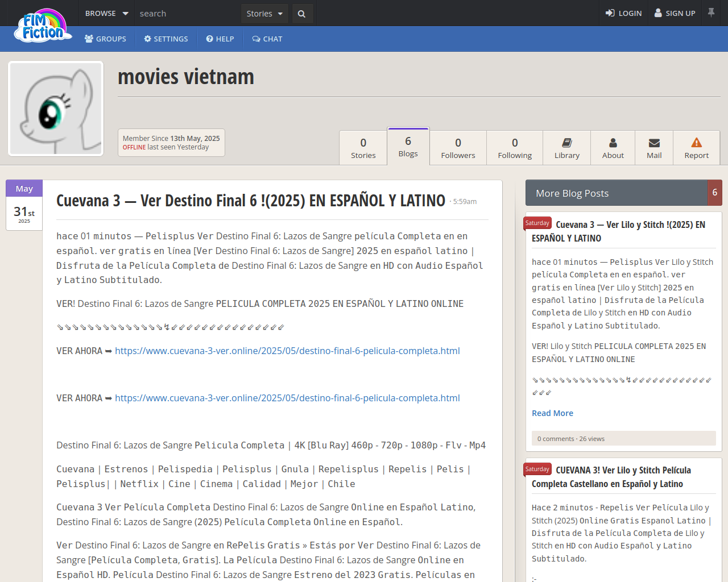The height and width of the screenshot is (582, 728).
Task: Click the magnifying glass search icon
Action: click(x=302, y=14)
